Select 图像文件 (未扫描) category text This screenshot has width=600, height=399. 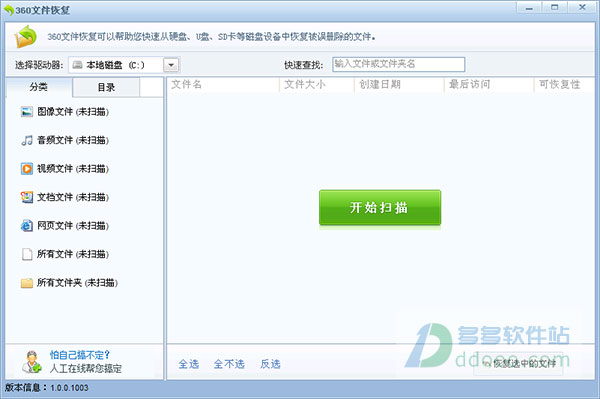pyautogui.click(x=73, y=112)
